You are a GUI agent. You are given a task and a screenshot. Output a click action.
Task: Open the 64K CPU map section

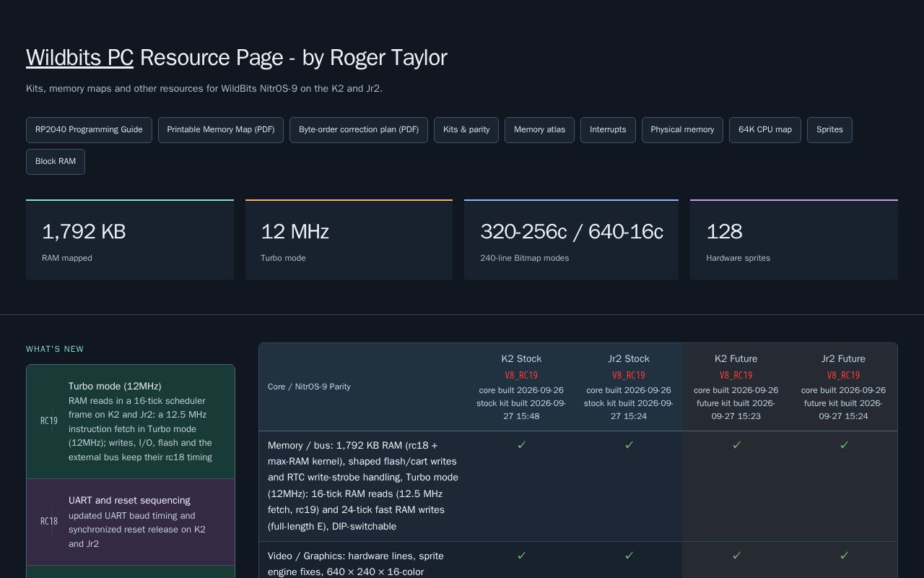pyautogui.click(x=765, y=130)
